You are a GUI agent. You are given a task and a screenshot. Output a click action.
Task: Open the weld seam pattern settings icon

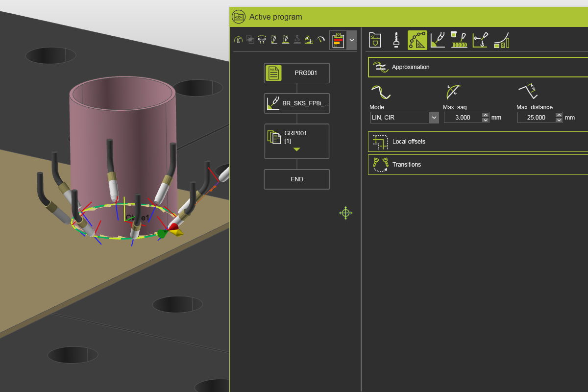(x=459, y=40)
